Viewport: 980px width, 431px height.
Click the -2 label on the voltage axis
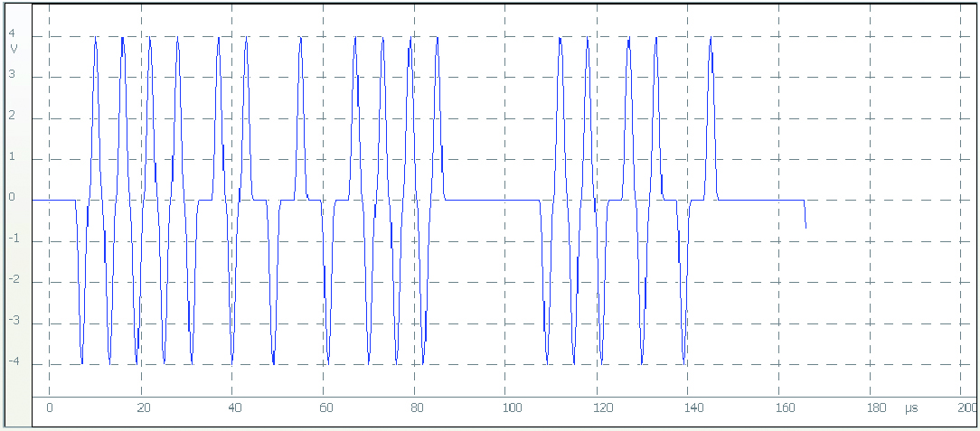(12, 281)
